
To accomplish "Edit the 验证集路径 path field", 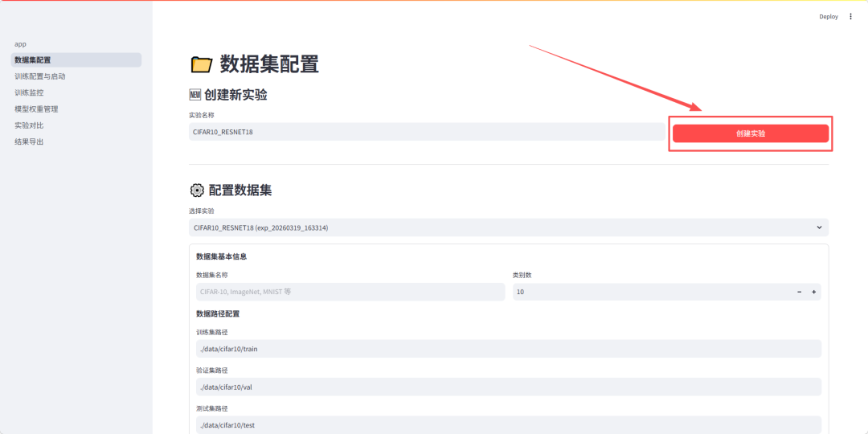I will (506, 387).
